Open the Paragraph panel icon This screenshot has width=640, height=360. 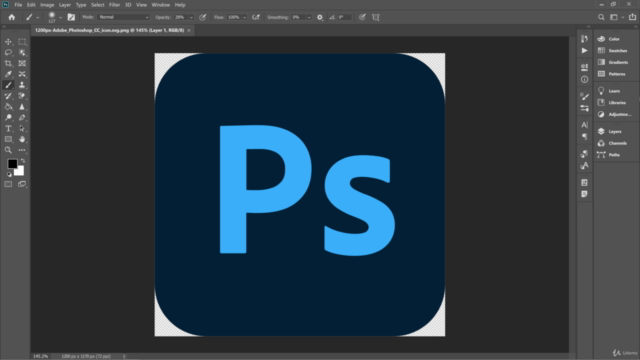click(x=584, y=137)
